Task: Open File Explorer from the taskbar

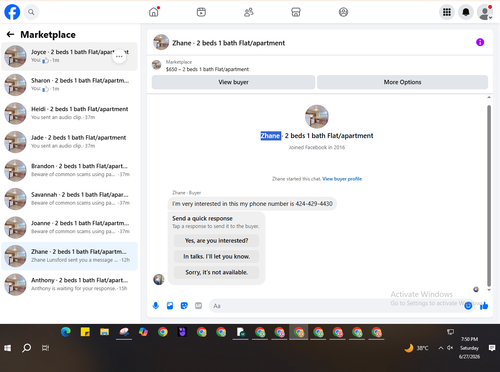Action: click(104, 332)
